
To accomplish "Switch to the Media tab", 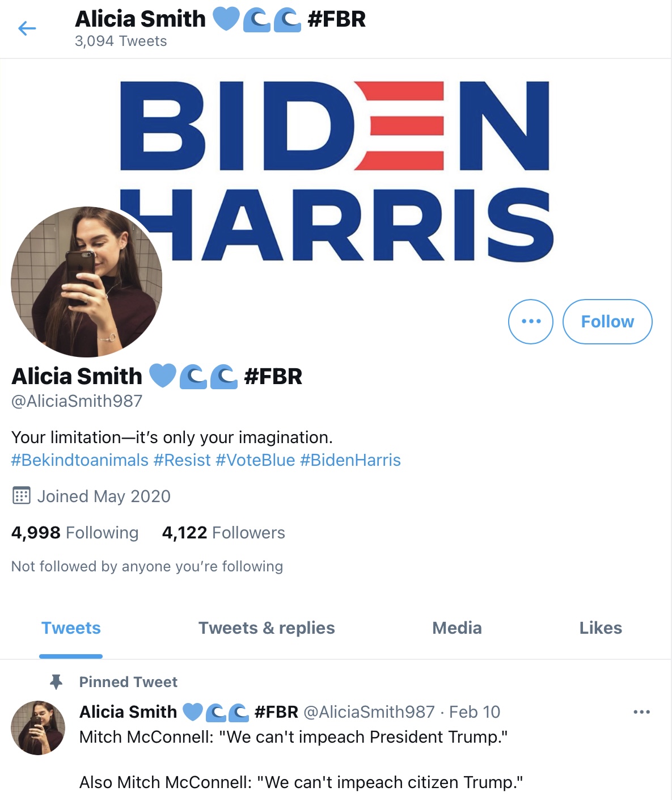I will 457,628.
